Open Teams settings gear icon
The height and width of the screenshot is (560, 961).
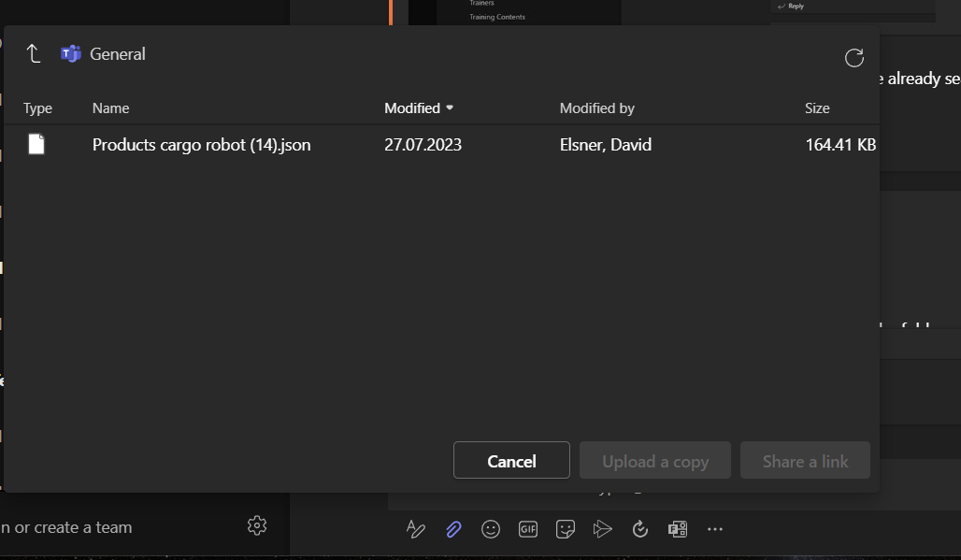[257, 526]
